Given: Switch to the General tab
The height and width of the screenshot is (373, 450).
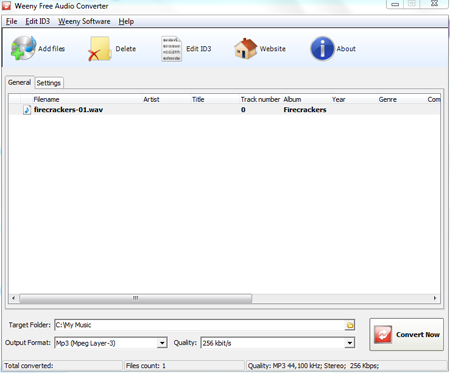Looking at the screenshot, I should point(19,82).
